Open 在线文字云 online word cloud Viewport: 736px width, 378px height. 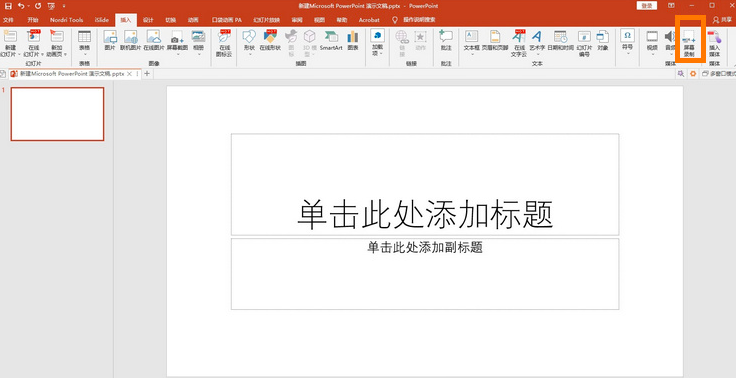coord(518,43)
